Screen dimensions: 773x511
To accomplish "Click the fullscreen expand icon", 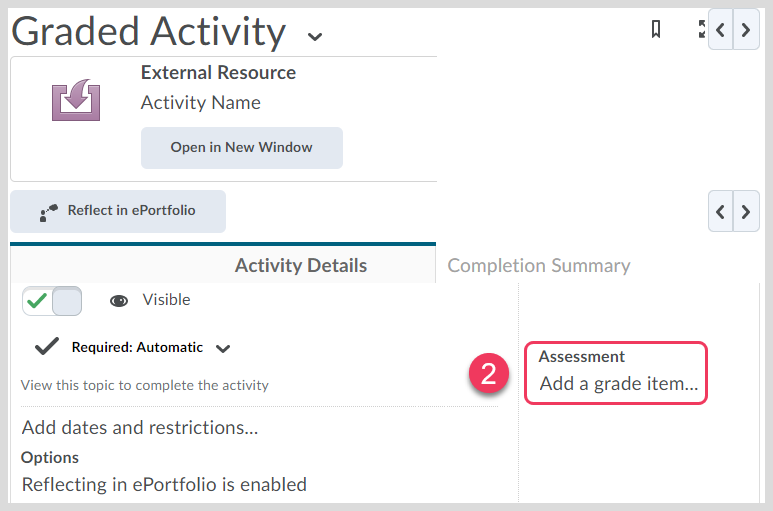I will pyautogui.click(x=702, y=30).
